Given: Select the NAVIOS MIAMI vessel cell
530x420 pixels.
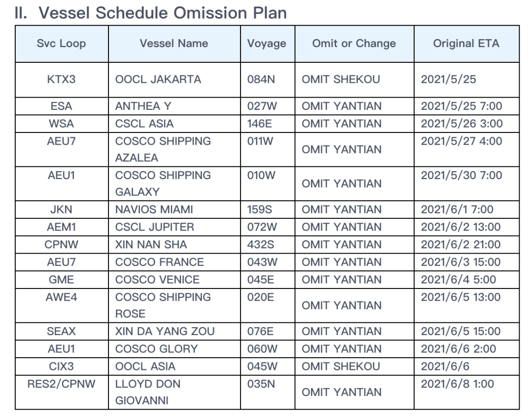Looking at the screenshot, I should pyautogui.click(x=154, y=210).
